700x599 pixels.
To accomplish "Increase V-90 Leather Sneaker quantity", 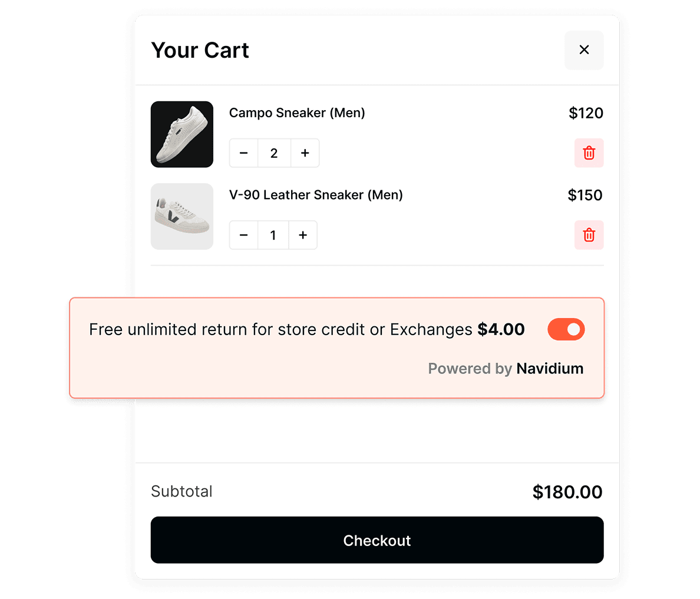I will (x=303, y=235).
